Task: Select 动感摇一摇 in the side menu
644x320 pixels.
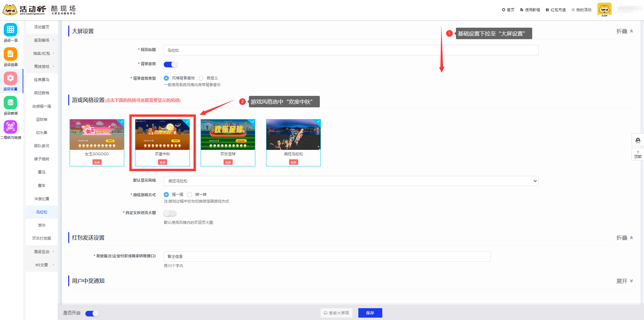Action: (42, 106)
